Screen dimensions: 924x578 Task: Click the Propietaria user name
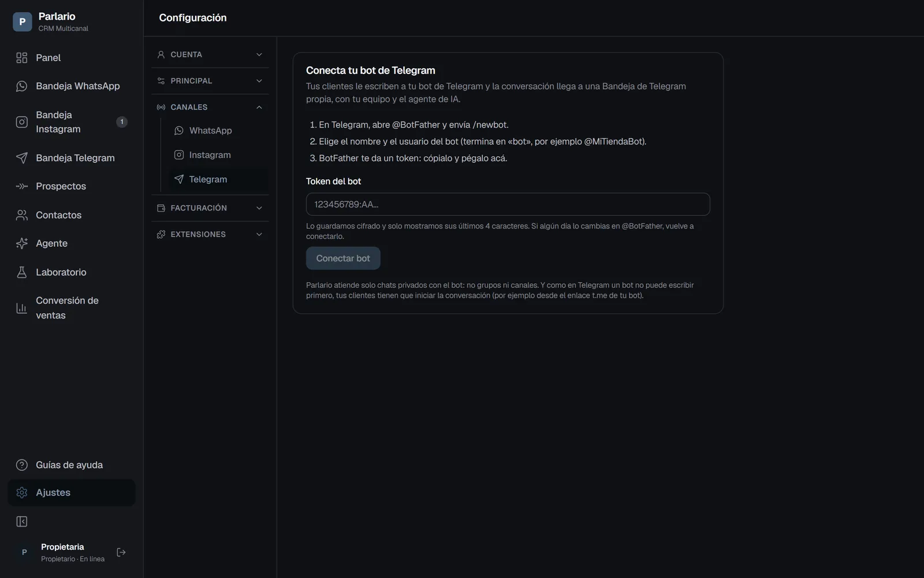[62, 547]
